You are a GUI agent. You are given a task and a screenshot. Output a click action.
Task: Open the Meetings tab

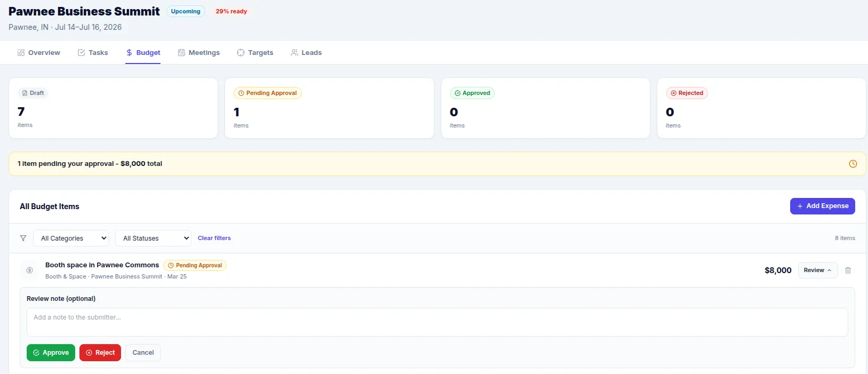tap(199, 53)
